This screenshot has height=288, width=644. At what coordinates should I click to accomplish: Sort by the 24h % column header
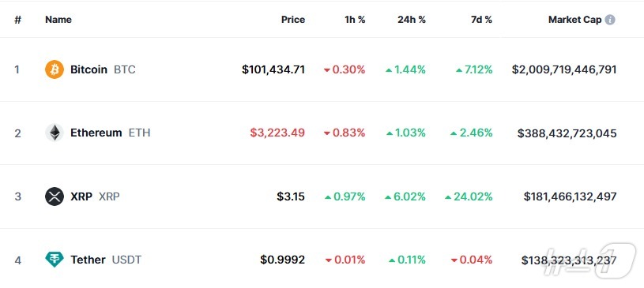tap(412, 20)
